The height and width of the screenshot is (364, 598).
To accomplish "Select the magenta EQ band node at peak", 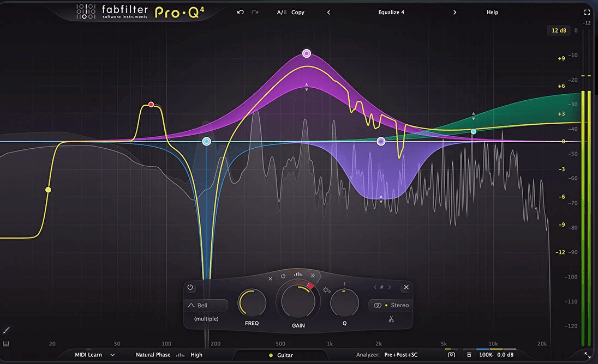I will (x=307, y=53).
